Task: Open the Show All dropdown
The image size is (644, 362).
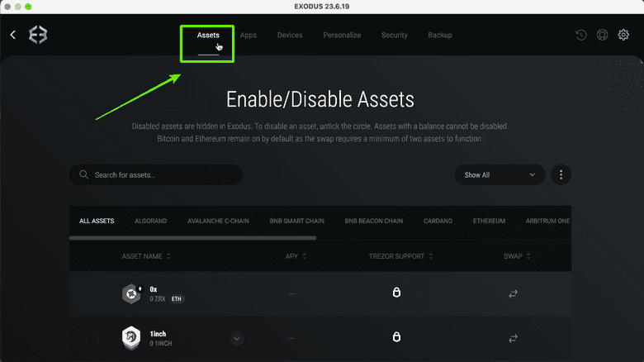Action: click(500, 174)
